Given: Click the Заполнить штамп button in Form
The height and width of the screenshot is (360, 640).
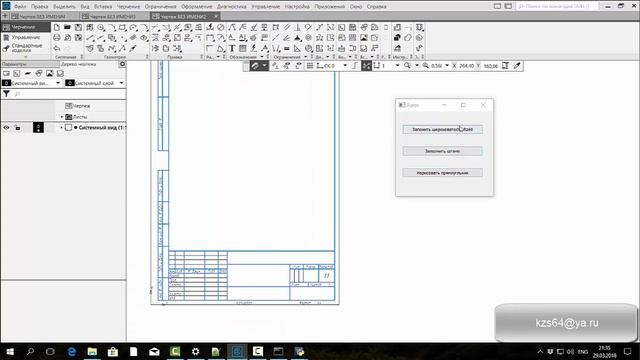Looking at the screenshot, I should click(442, 151).
